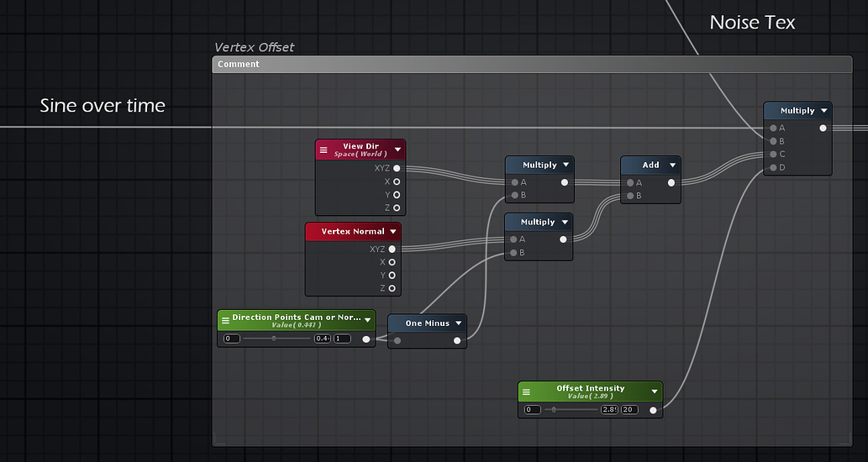Click the Offset Intensity node hamburger icon
The image size is (868, 462).
coord(526,391)
